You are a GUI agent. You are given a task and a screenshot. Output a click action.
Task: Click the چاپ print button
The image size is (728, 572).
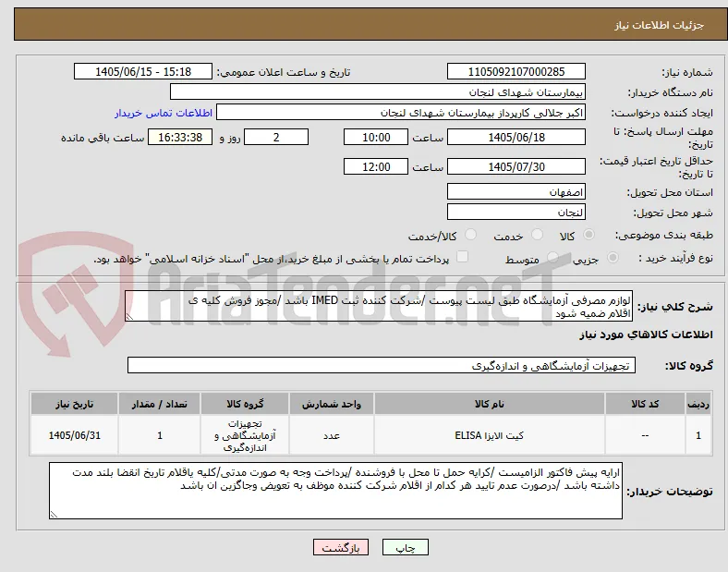(x=406, y=547)
